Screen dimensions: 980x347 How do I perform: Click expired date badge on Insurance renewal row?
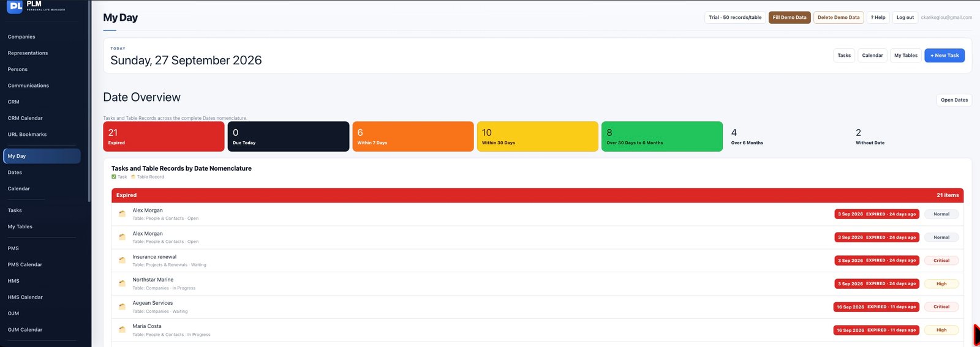click(876, 261)
